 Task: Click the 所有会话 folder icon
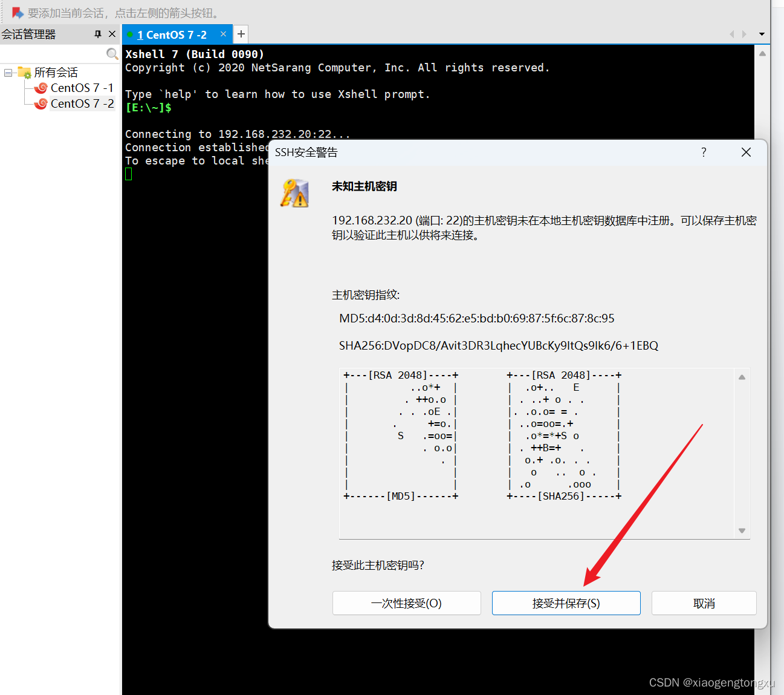[25, 73]
